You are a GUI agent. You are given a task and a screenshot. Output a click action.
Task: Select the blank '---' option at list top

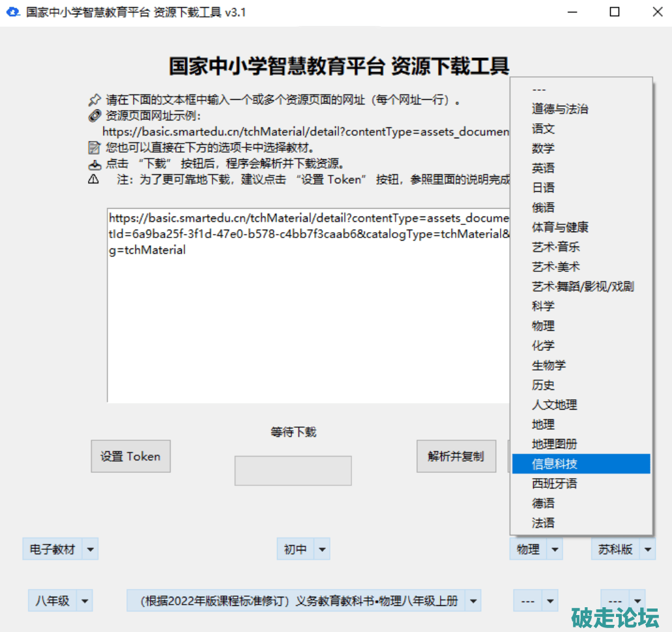click(539, 89)
